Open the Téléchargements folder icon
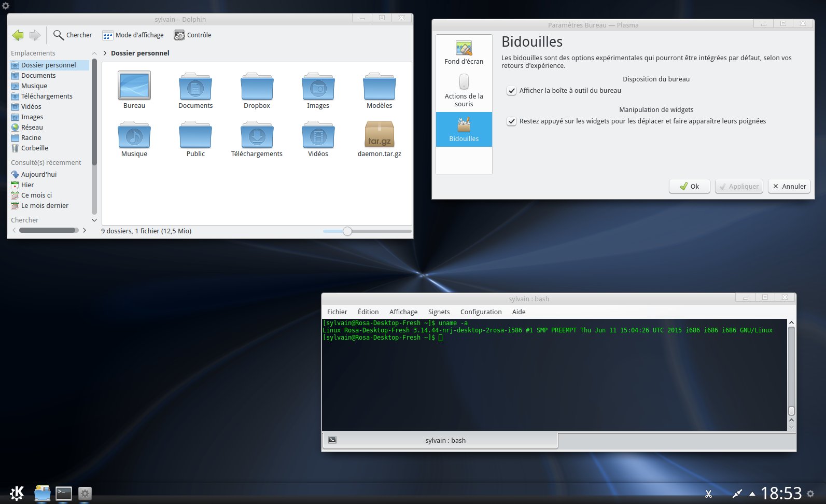Image resolution: width=826 pixels, height=504 pixels. 257,136
